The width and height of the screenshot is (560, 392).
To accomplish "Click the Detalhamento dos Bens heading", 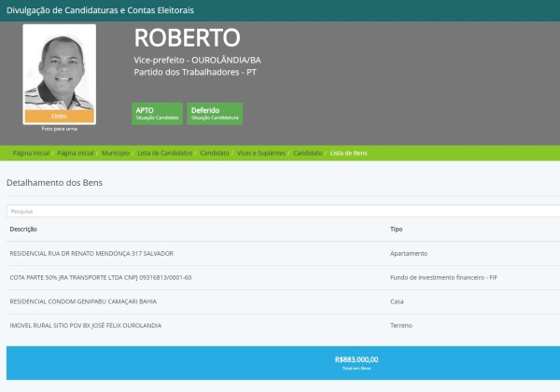I will point(55,182).
